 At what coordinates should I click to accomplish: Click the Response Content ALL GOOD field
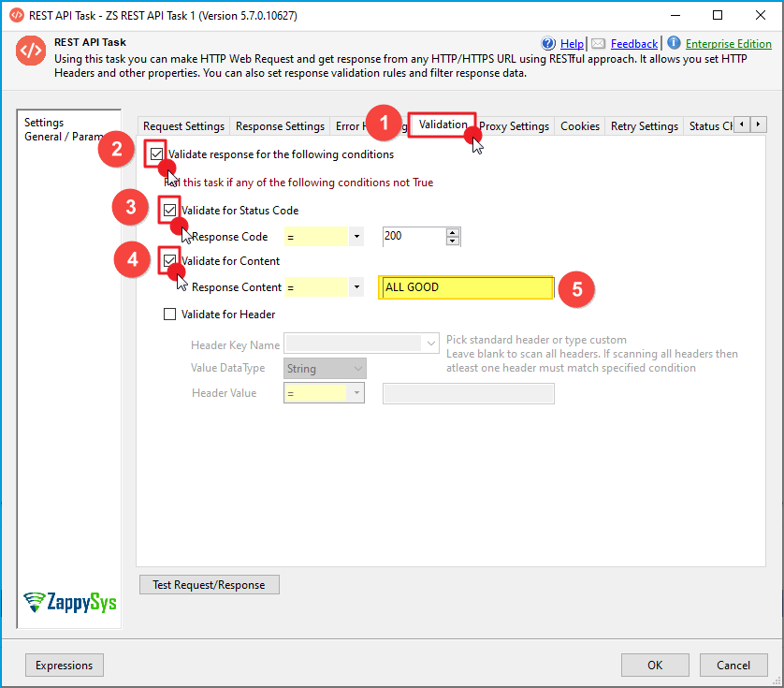pos(465,287)
